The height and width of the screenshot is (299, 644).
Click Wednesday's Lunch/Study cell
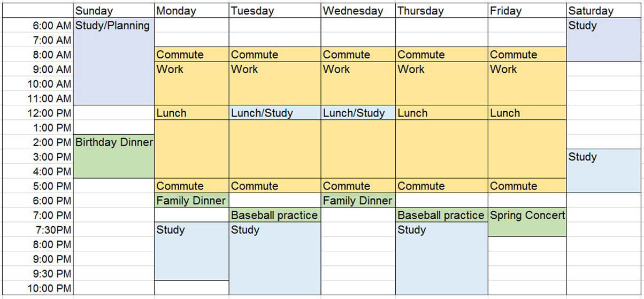tap(358, 113)
